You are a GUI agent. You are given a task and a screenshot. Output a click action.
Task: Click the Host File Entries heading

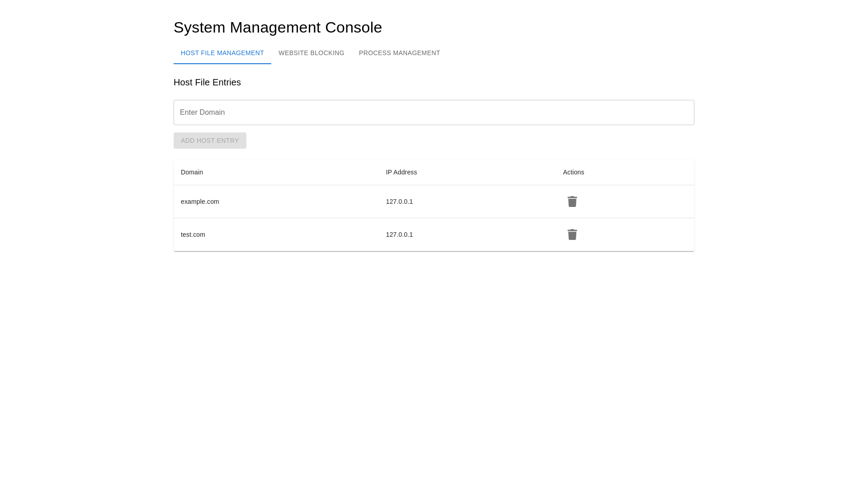207,82
